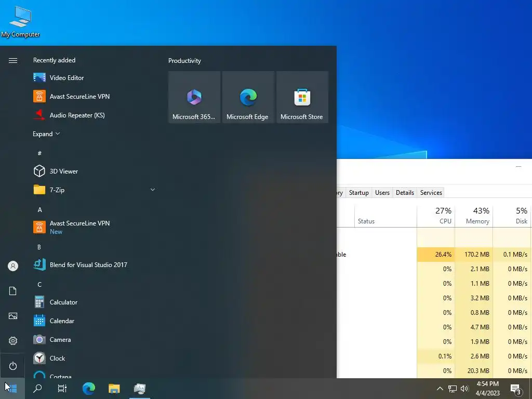This screenshot has height=399, width=532.
Task: Sort by Disk column in Task Manager
Action: [512, 216]
